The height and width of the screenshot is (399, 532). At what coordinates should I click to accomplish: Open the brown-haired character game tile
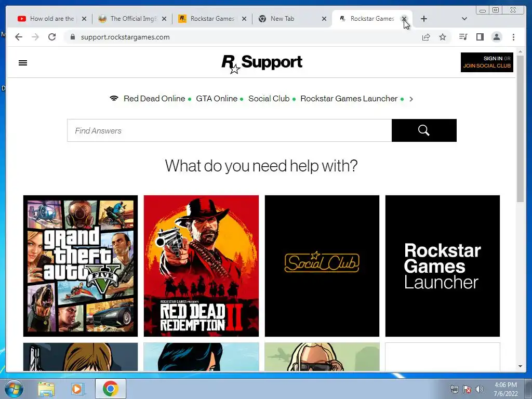[81, 356]
